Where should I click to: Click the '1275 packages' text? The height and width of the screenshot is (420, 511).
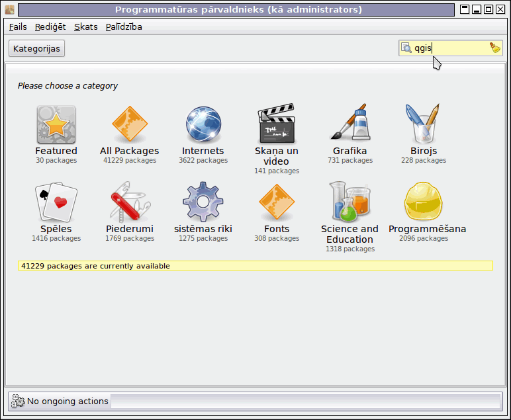(203, 238)
